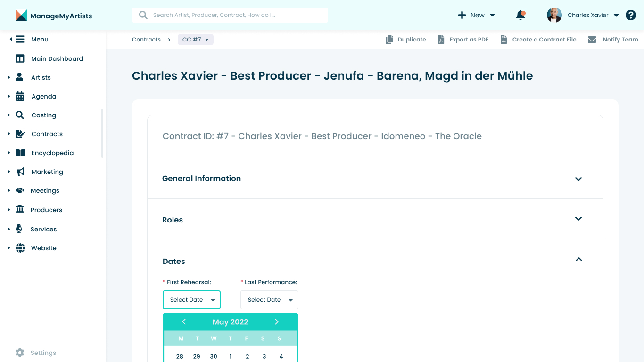Viewport: 644px width, 362px height.
Task: Open the help question mark icon
Action: coord(631,15)
